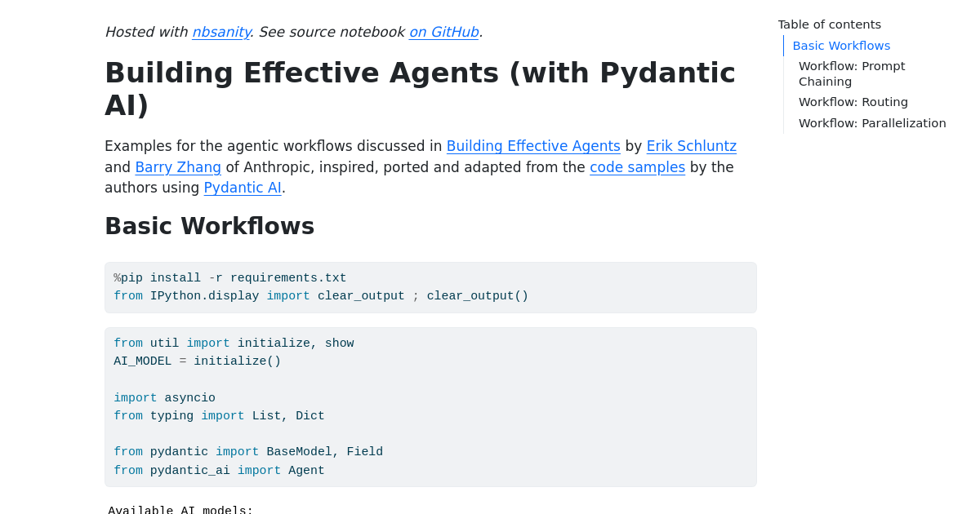Screen dimensions: 980x514
Task: Click the second code cell with imports
Action: tap(430, 406)
